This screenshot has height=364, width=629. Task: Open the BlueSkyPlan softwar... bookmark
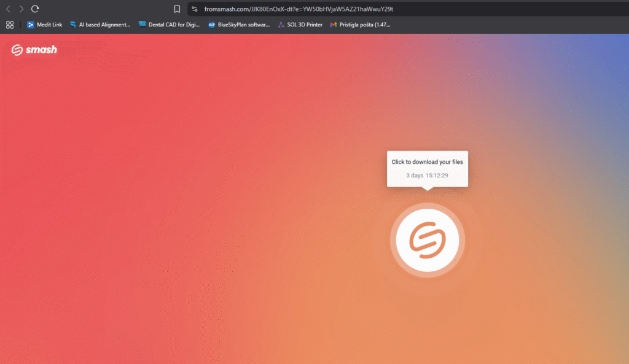point(239,25)
